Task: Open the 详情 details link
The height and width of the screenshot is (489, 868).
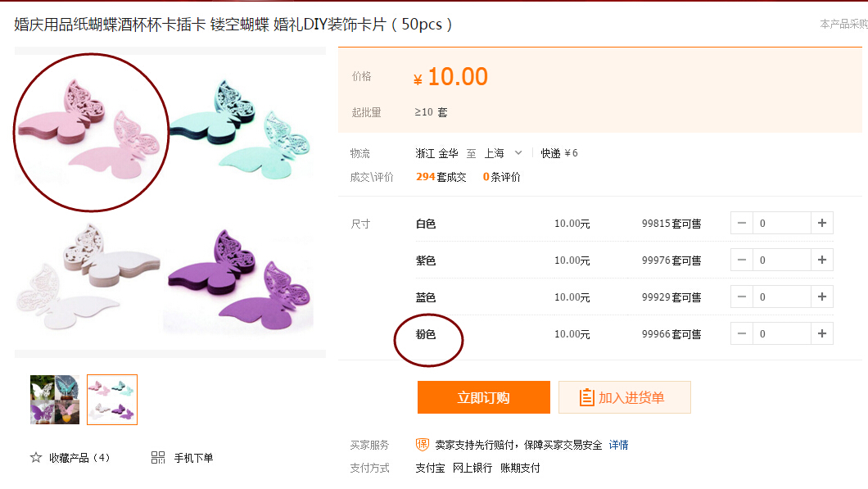Action: (x=618, y=445)
